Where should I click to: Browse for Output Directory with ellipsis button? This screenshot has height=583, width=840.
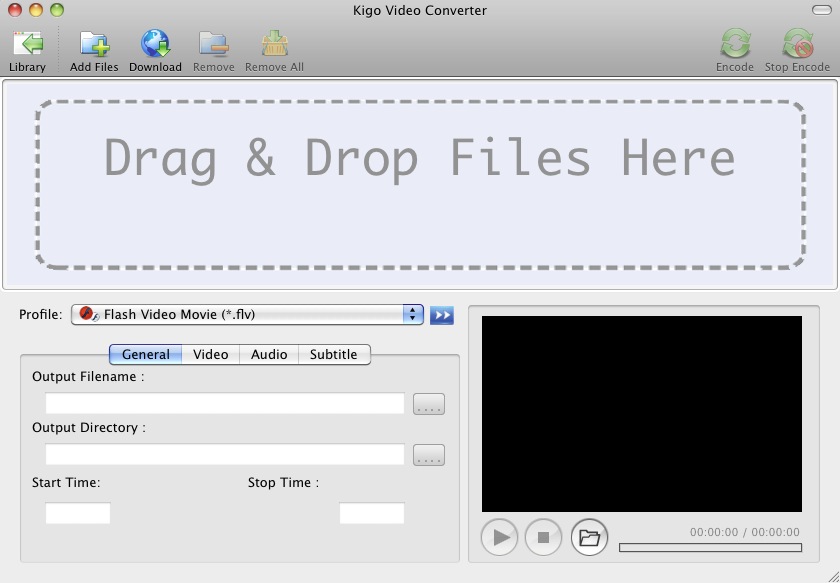428,455
